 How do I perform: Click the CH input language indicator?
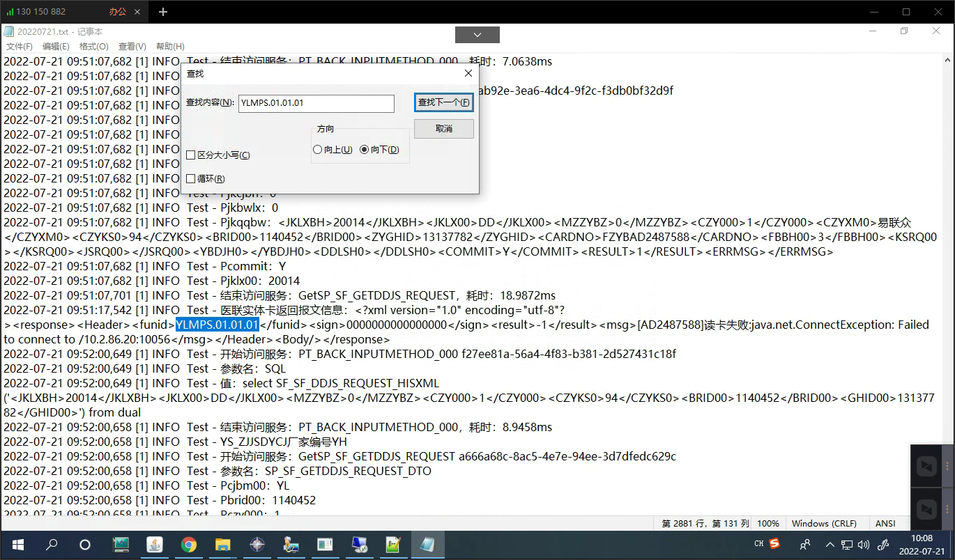759,544
